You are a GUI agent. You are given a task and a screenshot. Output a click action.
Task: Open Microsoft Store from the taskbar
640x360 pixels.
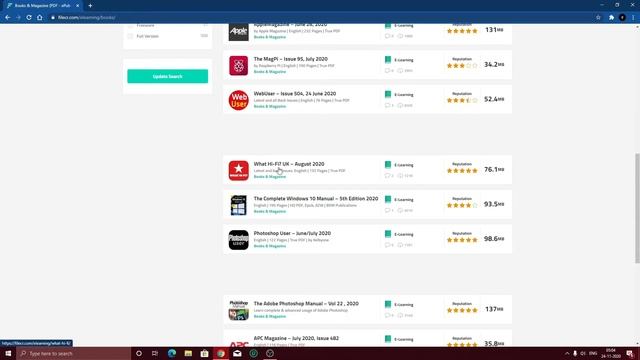[204, 353]
